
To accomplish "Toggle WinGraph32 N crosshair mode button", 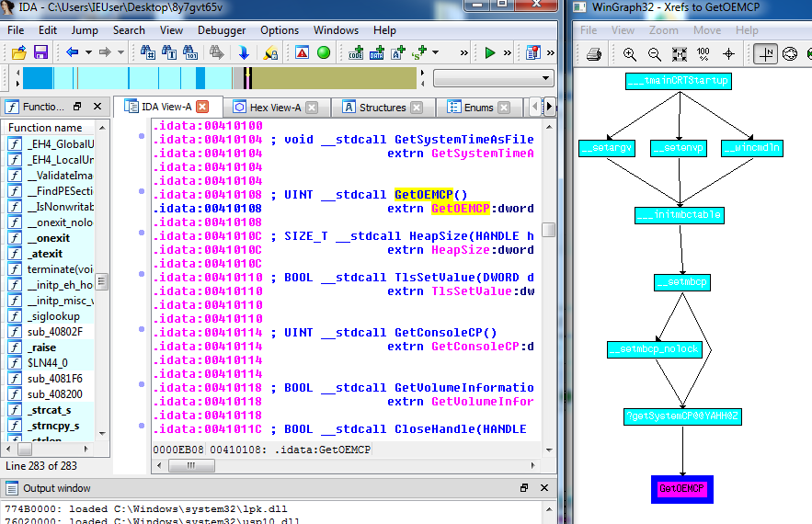I will point(765,54).
